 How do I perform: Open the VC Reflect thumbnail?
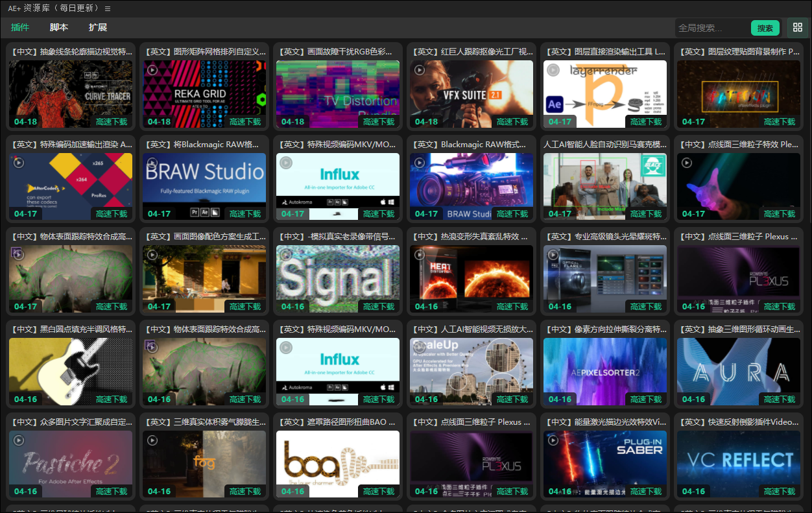click(739, 464)
